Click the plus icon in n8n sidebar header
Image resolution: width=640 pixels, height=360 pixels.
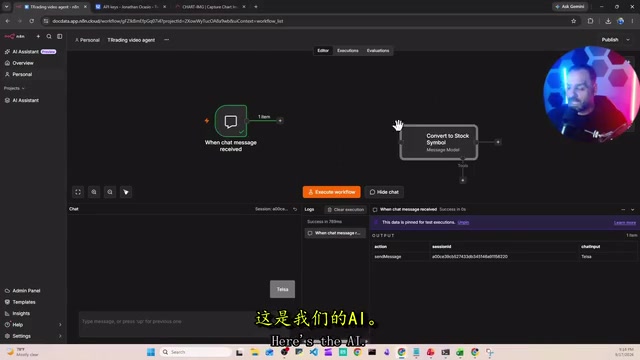pos(38,36)
